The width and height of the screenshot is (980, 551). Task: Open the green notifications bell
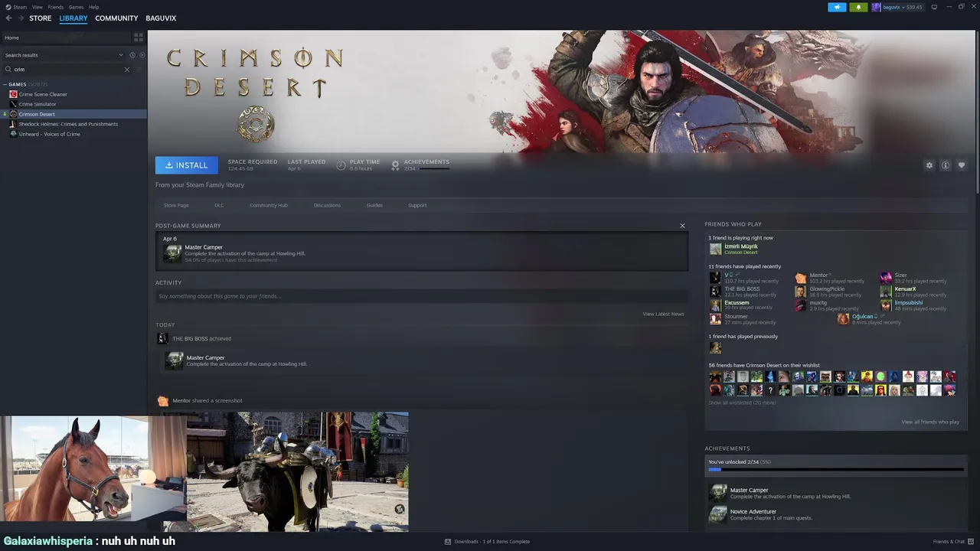click(858, 7)
